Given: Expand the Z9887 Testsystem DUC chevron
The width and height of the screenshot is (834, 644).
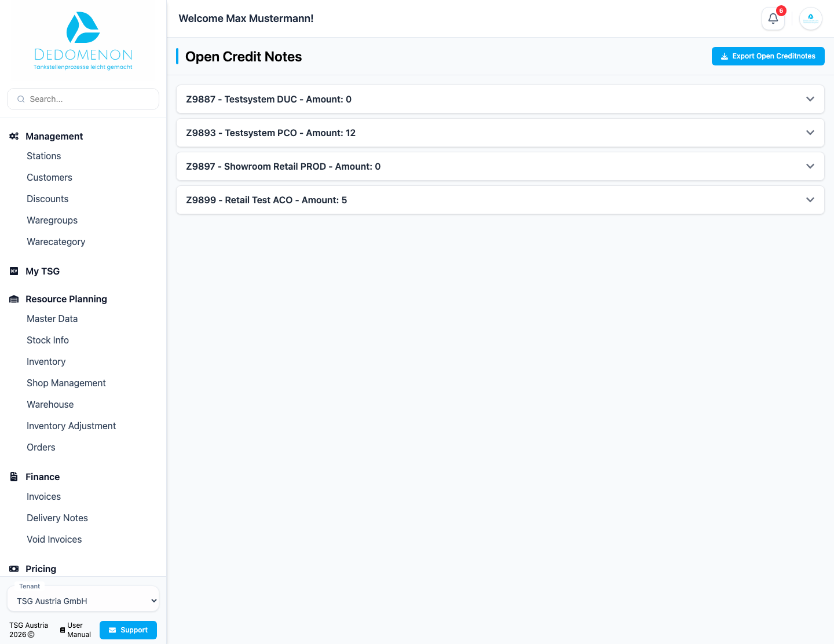Looking at the screenshot, I should coord(810,99).
